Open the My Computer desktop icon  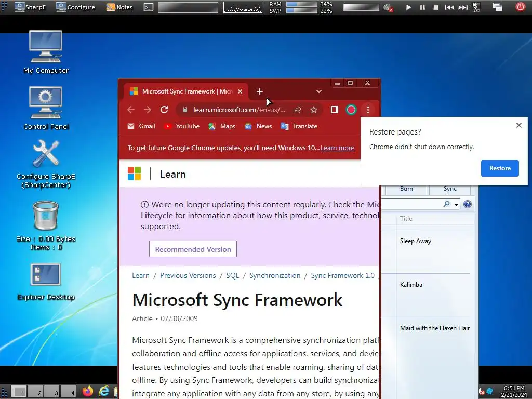tap(46, 52)
